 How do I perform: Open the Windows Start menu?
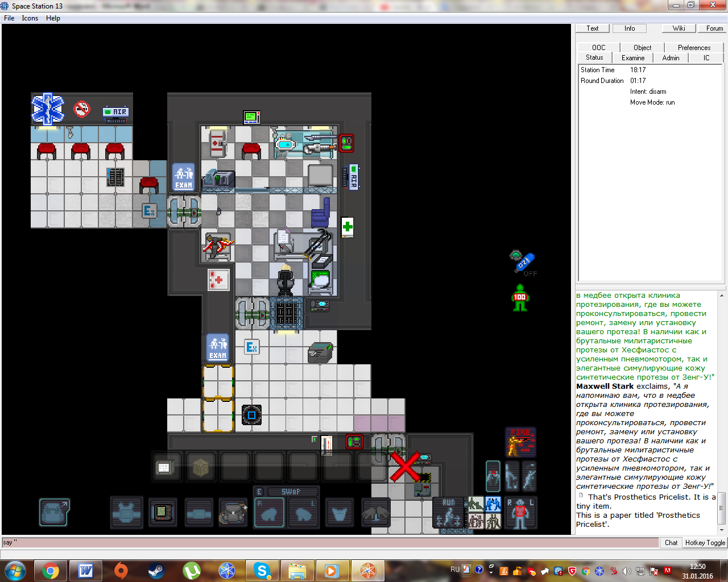click(15, 571)
